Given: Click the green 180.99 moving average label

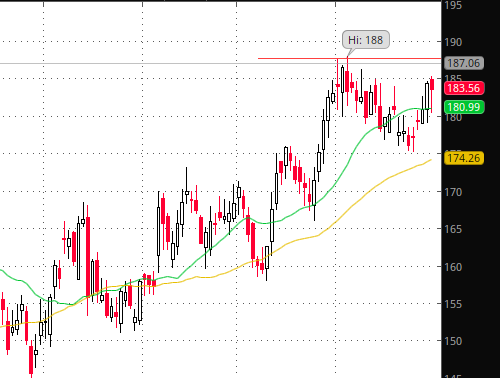Looking at the screenshot, I should [x=464, y=107].
